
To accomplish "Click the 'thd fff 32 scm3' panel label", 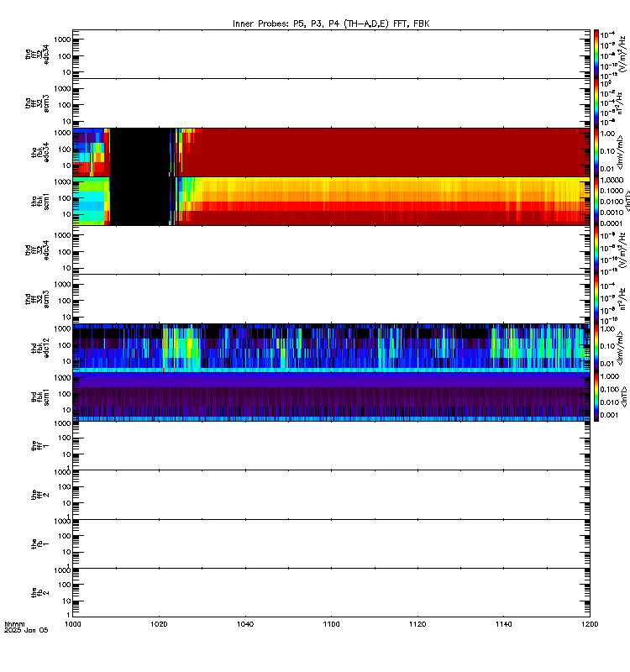I will pos(37,299).
